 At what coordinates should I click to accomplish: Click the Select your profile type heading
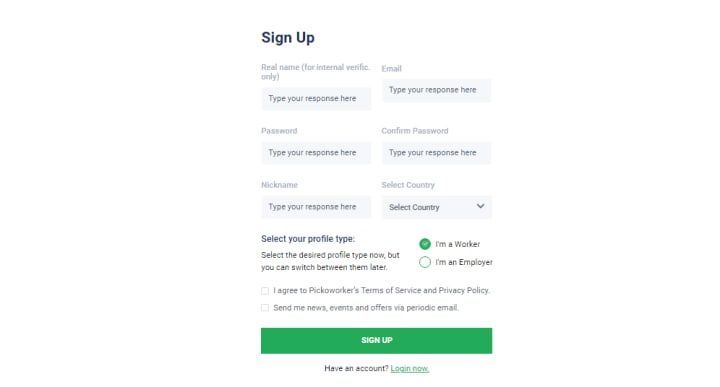pyautogui.click(x=308, y=239)
